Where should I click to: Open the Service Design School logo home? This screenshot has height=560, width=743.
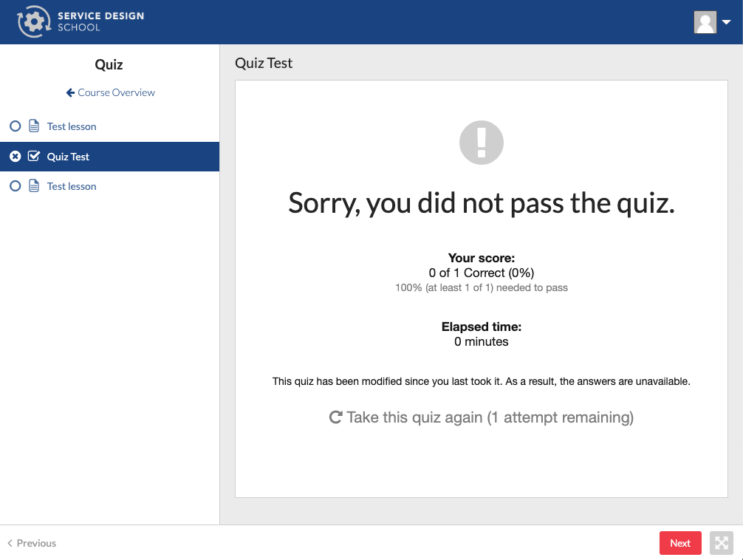(81, 22)
